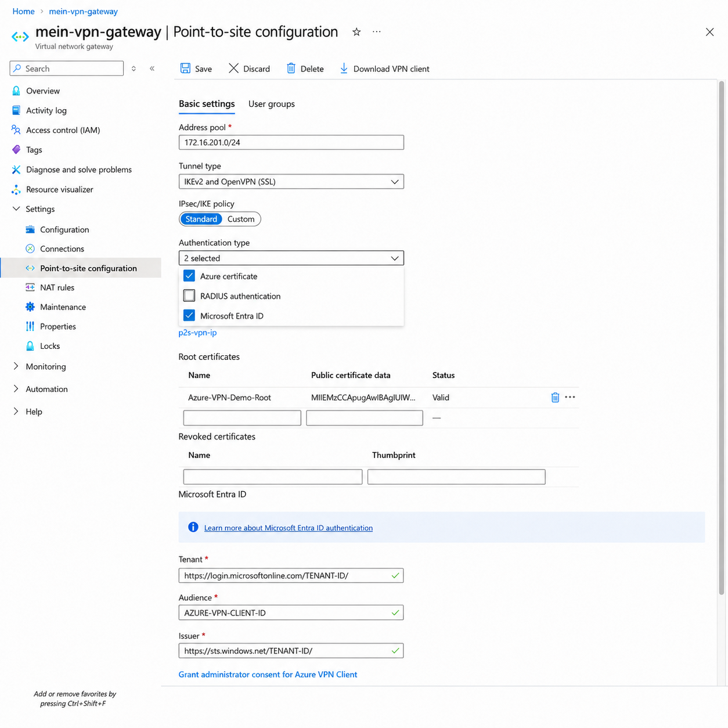The height and width of the screenshot is (728, 728).
Task: Click the Overview icon in sidebar
Action: [16, 91]
